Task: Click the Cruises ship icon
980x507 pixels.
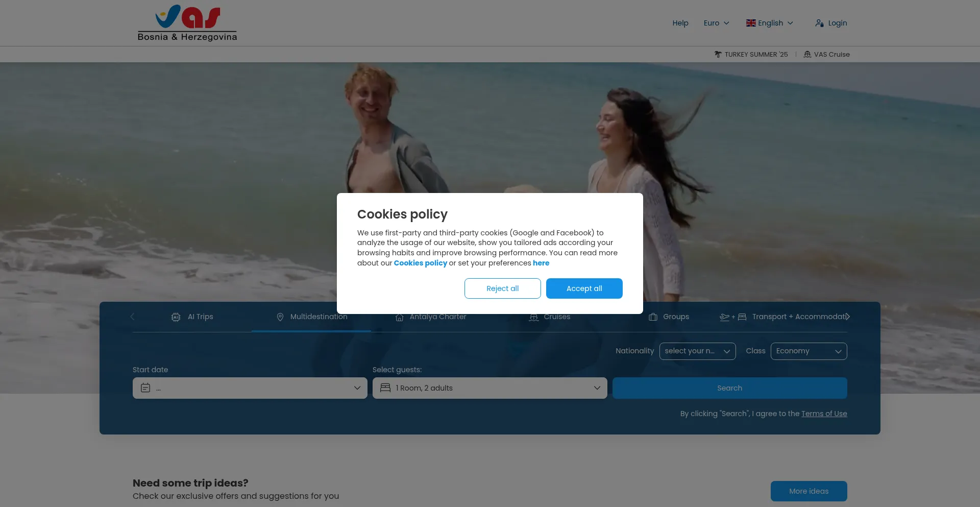Action: click(534, 317)
